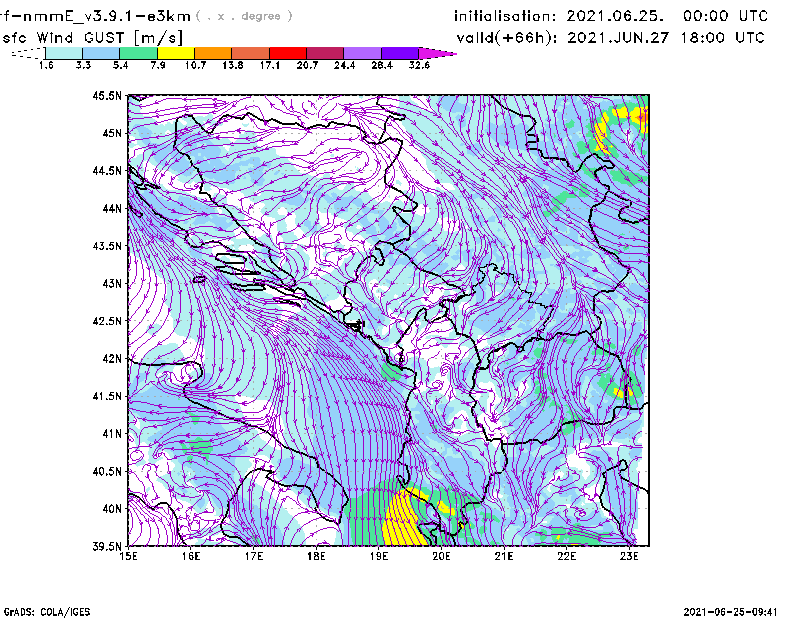Click the legend value 17.1
The width and height of the screenshot is (800, 618).
coord(270,65)
